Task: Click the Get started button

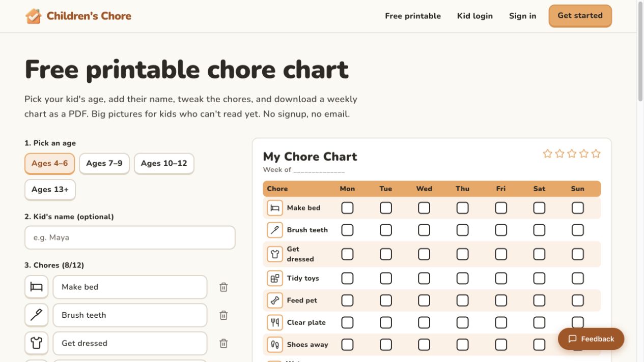Action: 580,16
